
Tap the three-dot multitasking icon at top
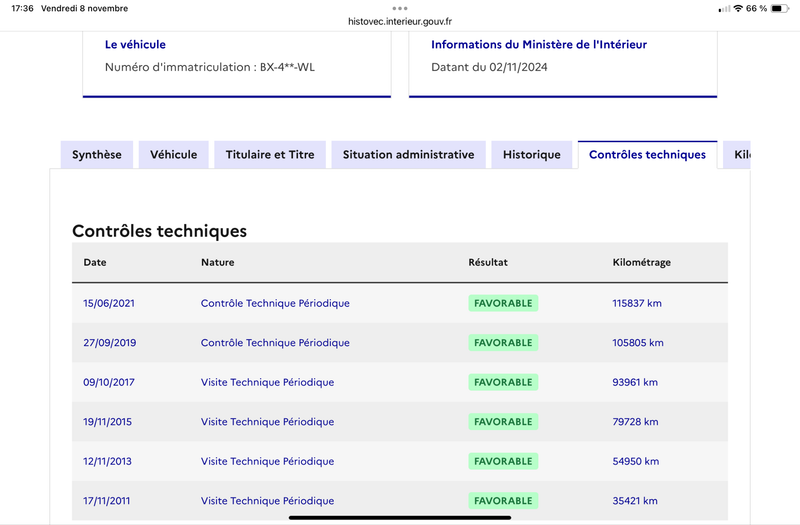pyautogui.click(x=400, y=8)
